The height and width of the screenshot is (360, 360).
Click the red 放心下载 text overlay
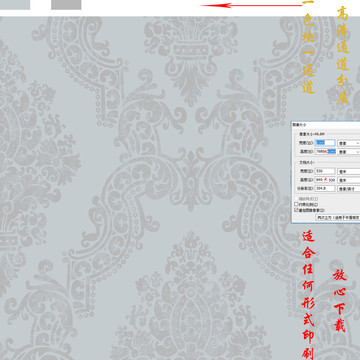[340, 301]
